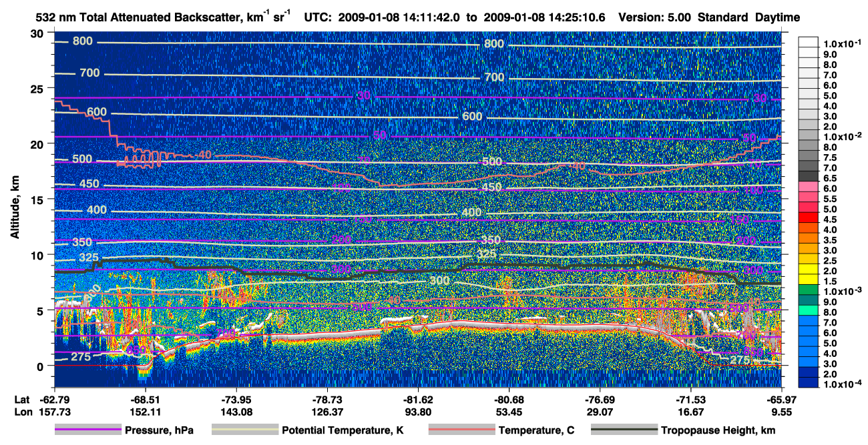The image size is (868, 445).
Task: Click the longitude tick label 143.08
Action: [236, 412]
